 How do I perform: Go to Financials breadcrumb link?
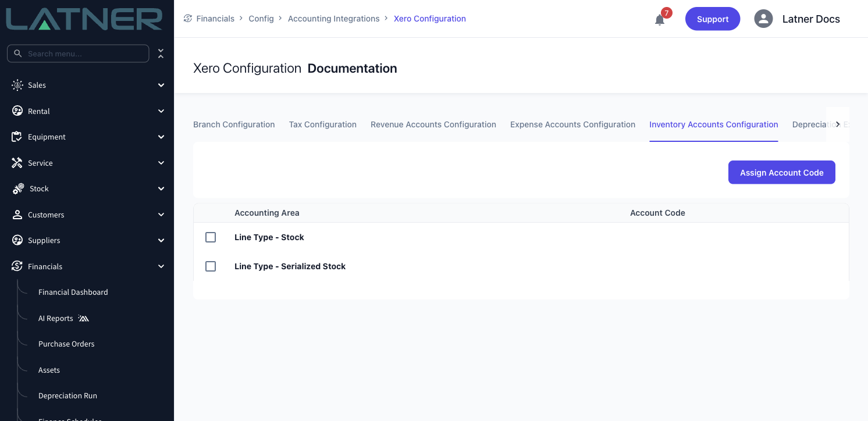[x=215, y=19]
